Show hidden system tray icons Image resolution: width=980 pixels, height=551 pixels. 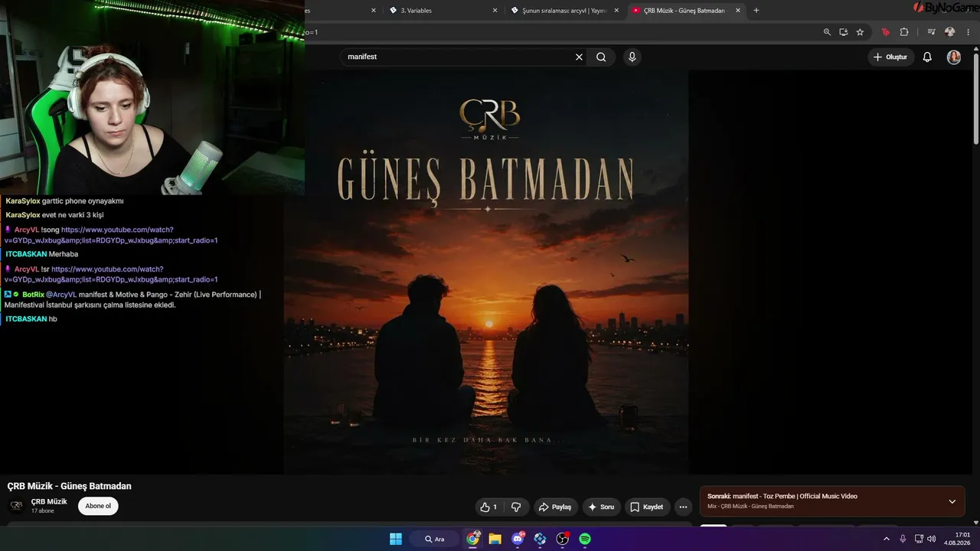click(887, 539)
